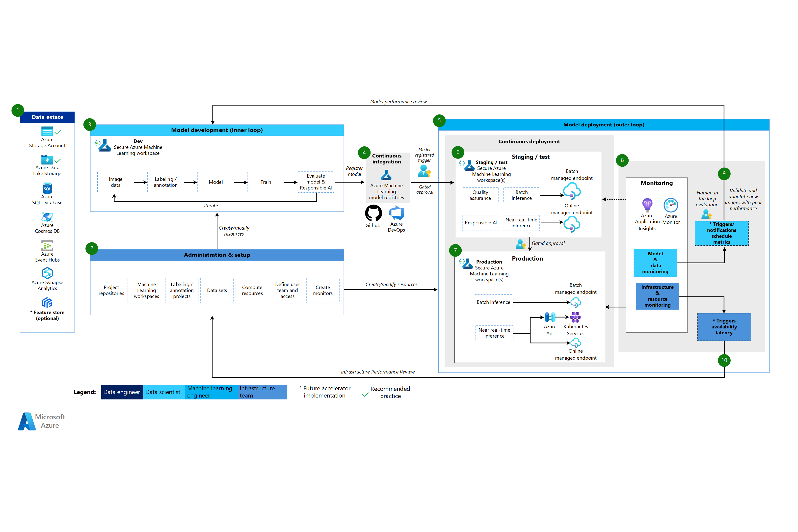Image resolution: width=798 pixels, height=532 pixels.
Task: Click the Azure Machine Learning model registries icon
Action: click(x=386, y=175)
